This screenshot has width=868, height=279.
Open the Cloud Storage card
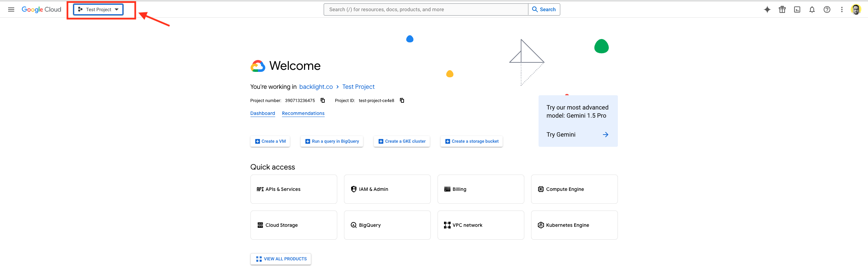294,225
